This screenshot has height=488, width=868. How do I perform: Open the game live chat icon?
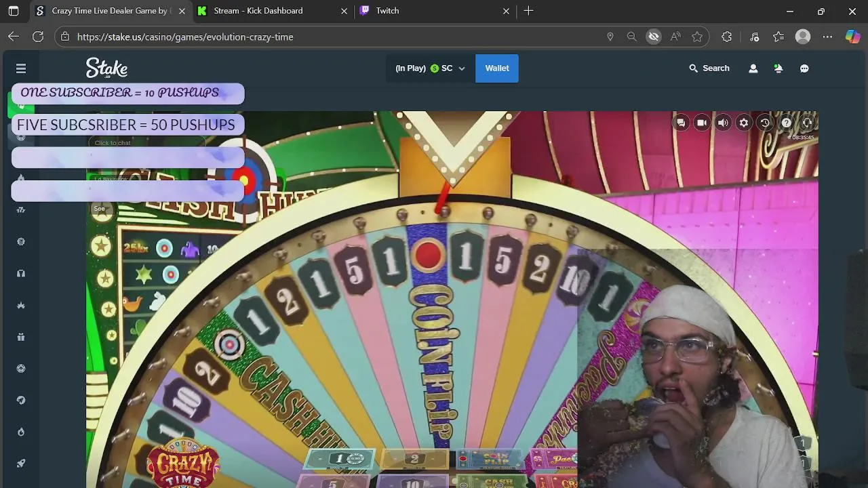(x=681, y=123)
